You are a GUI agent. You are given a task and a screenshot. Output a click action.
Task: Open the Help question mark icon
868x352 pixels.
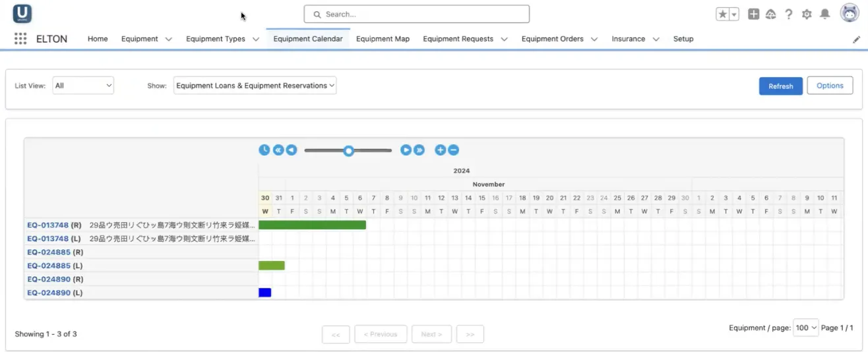(x=788, y=14)
